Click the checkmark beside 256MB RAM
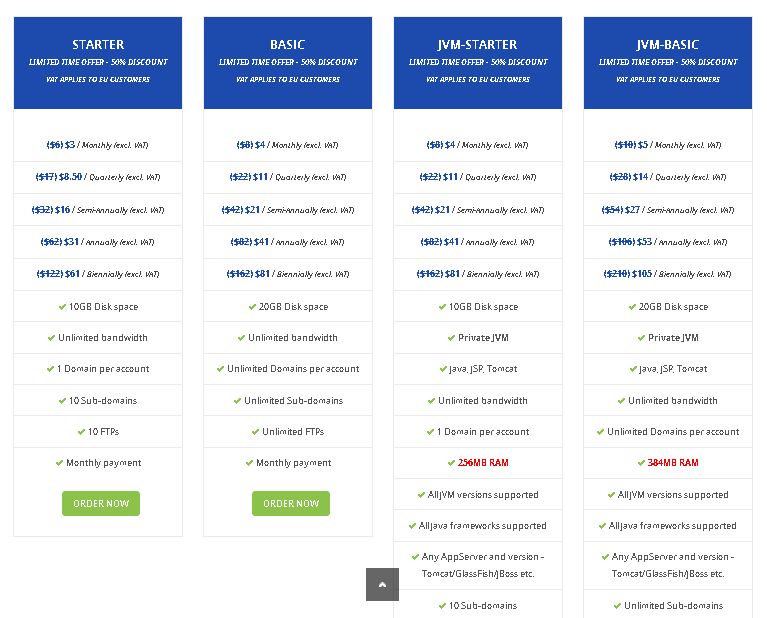The width and height of the screenshot is (767, 618). pyautogui.click(x=451, y=463)
